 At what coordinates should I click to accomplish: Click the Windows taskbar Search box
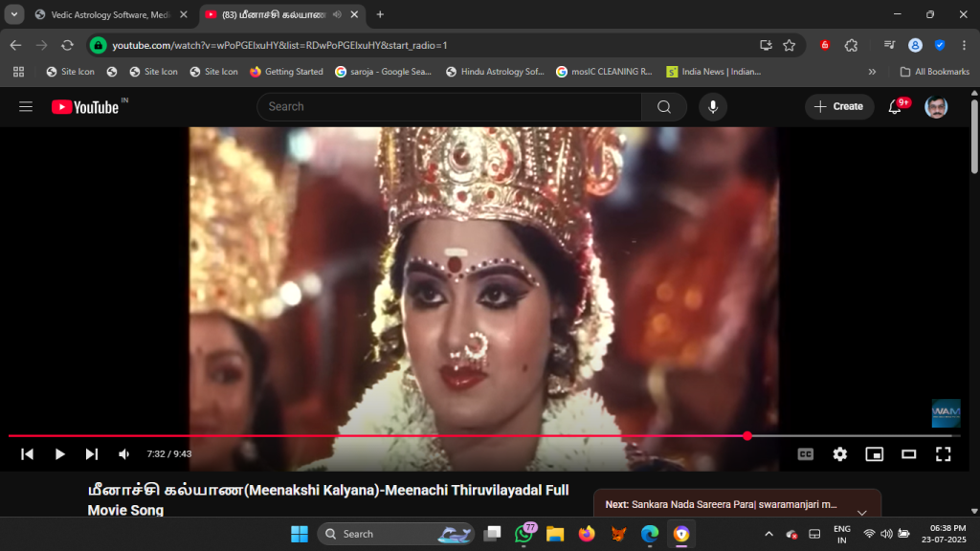[396, 534]
